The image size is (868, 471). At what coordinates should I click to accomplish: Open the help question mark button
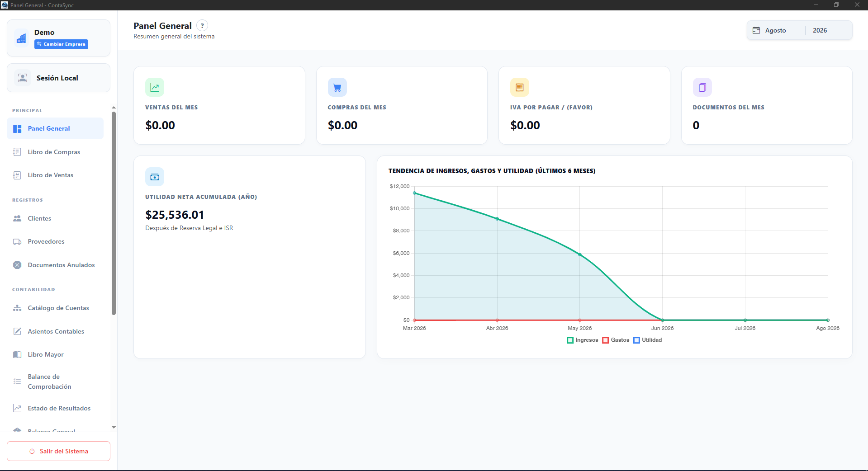[202, 26]
